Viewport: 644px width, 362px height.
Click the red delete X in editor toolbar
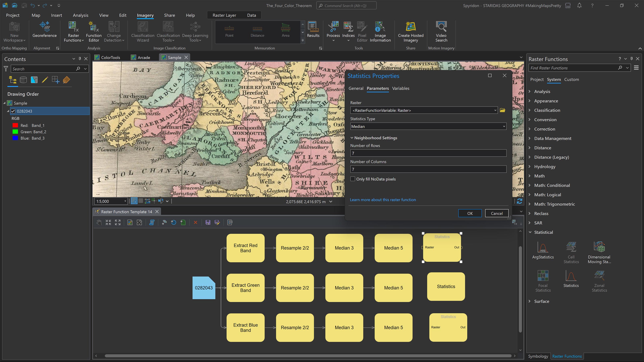click(195, 222)
